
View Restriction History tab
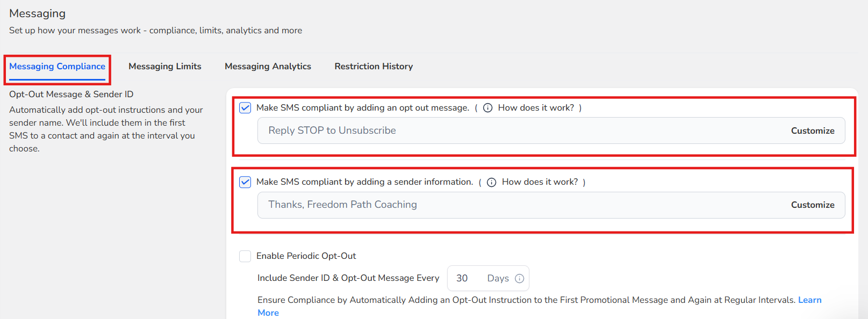coord(374,67)
